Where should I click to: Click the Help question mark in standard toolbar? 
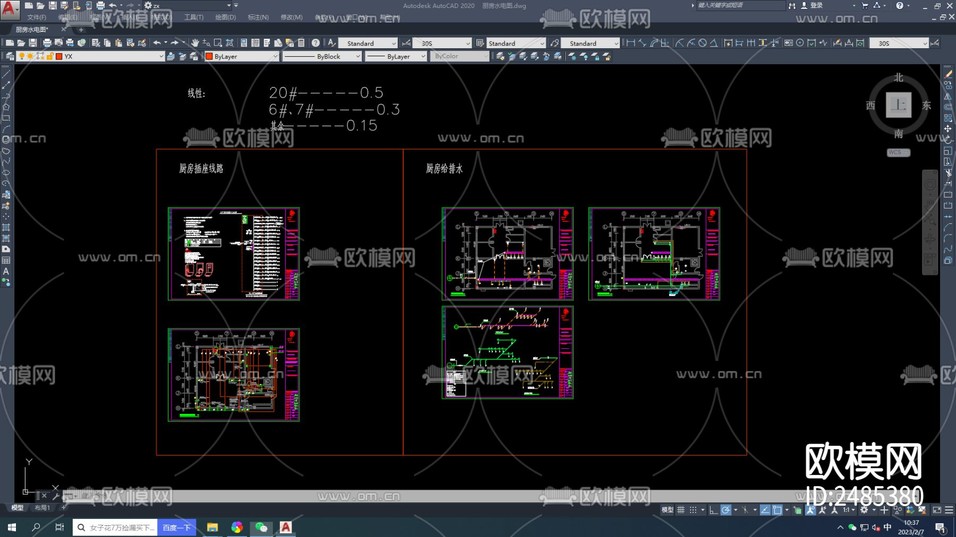[x=315, y=43]
